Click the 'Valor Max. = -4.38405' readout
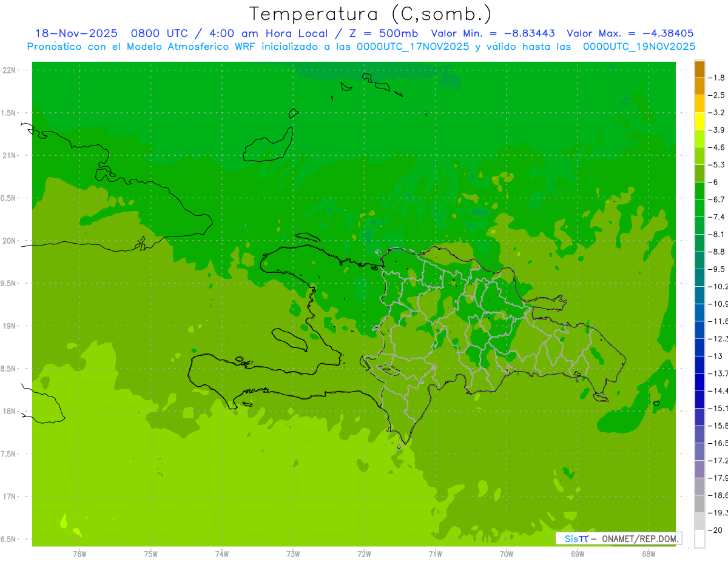This screenshot has height=562, width=728. pos(630,33)
